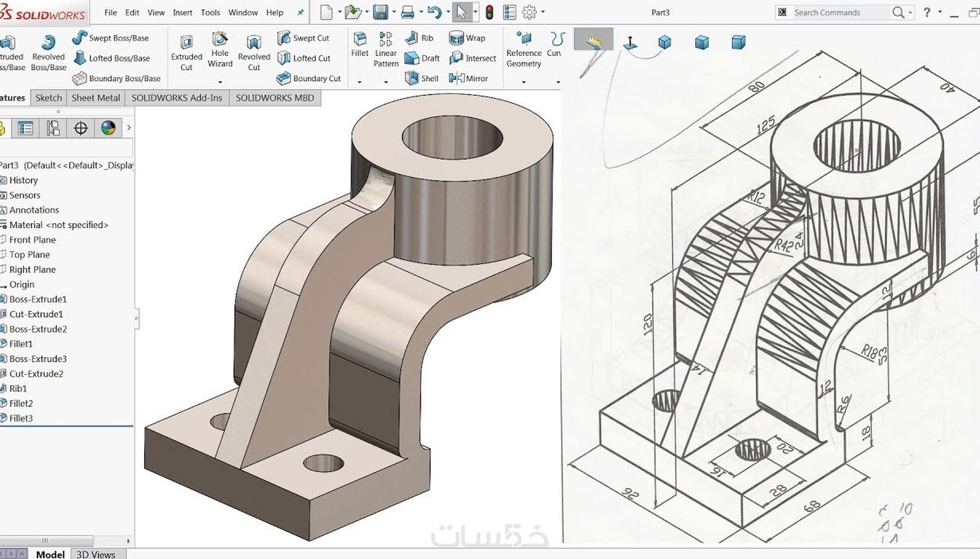Click the Extruded Cut tool
The width and height of the screenshot is (980, 559).
click(186, 53)
